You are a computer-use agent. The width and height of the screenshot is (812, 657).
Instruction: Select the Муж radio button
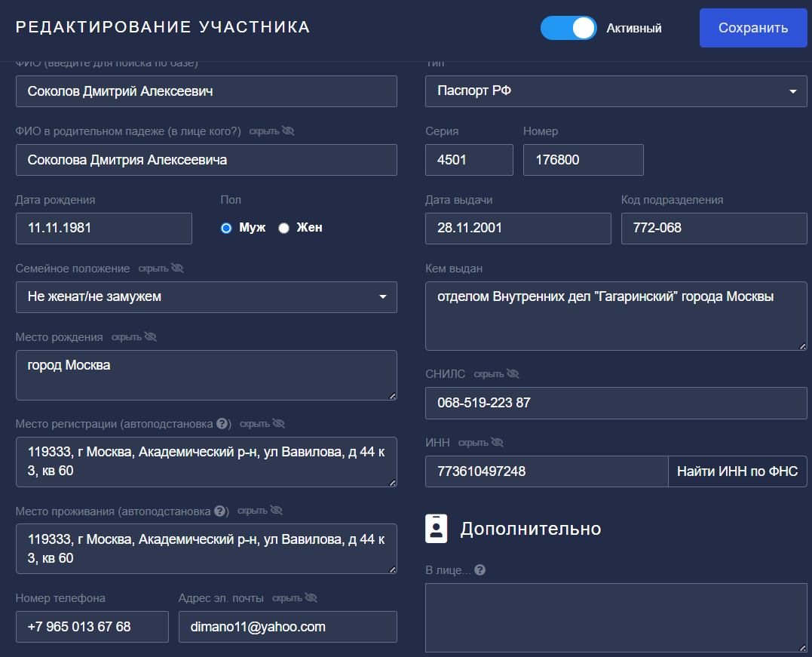226,229
